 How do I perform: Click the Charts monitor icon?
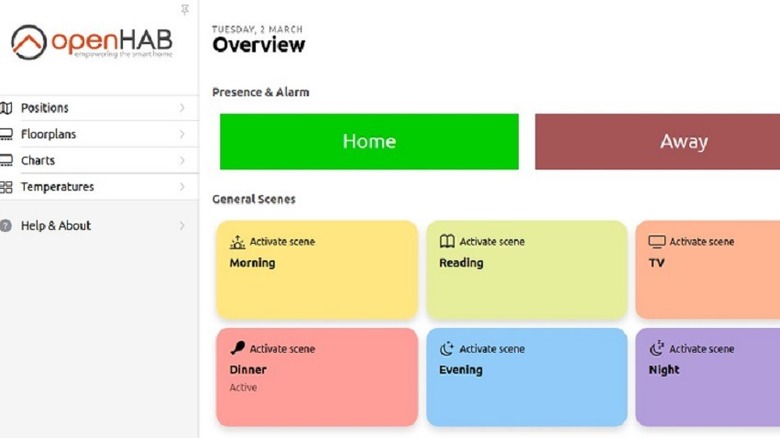[6, 161]
